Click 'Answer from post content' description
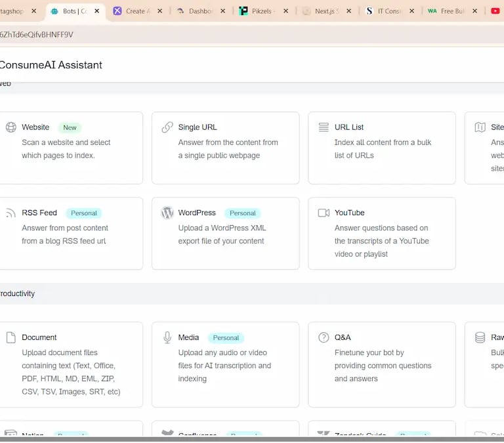Image resolution: width=504 pixels, height=443 pixels. point(65,228)
